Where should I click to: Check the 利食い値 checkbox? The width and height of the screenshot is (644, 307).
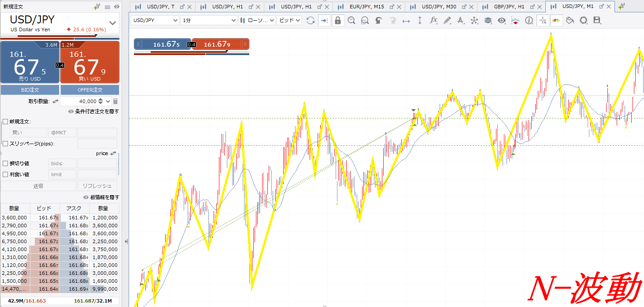pyautogui.click(x=5, y=174)
